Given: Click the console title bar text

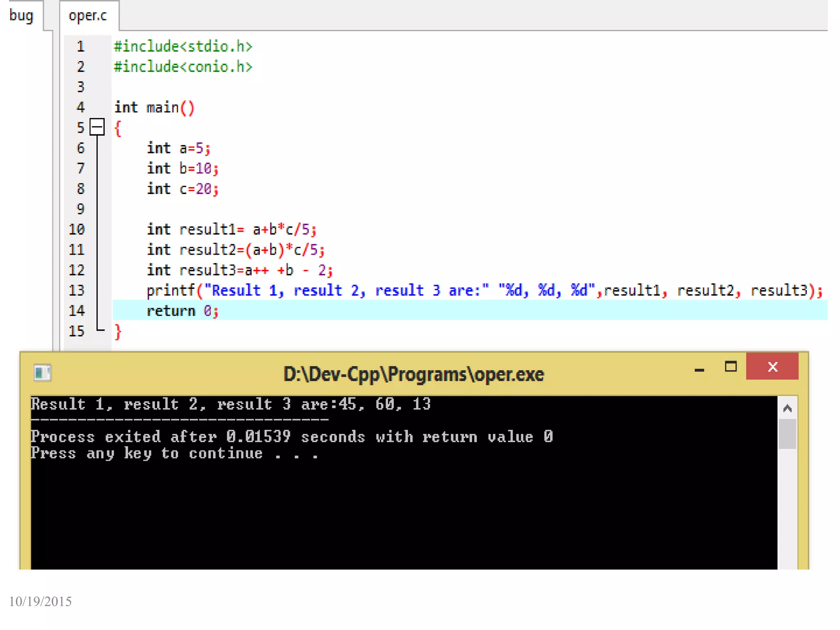Looking at the screenshot, I should [413, 374].
